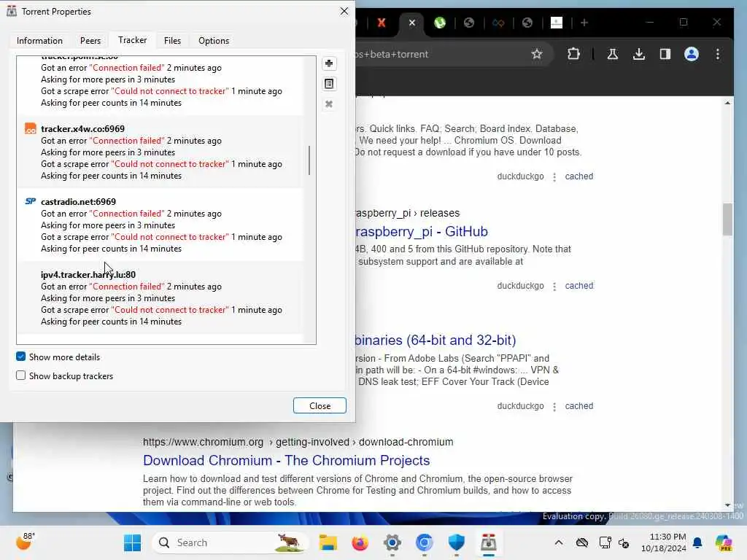The width and height of the screenshot is (747, 560).
Task: Bookmark page with the star icon
Action: click(537, 54)
